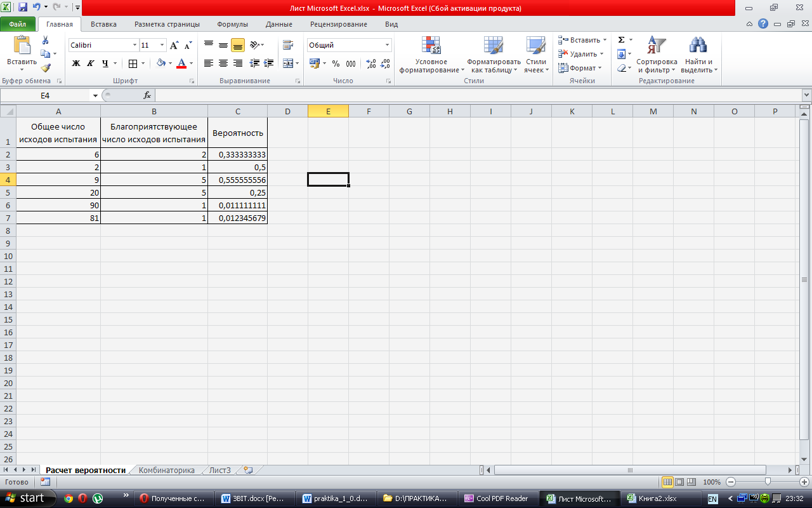Switch to the Рецензирование tab
812x508 pixels.
(x=339, y=24)
